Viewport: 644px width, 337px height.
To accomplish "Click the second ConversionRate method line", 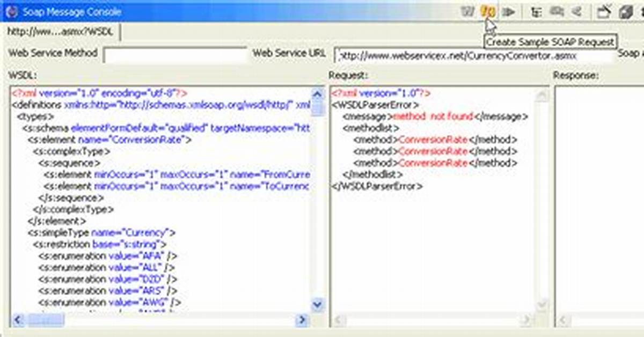I will click(435, 152).
